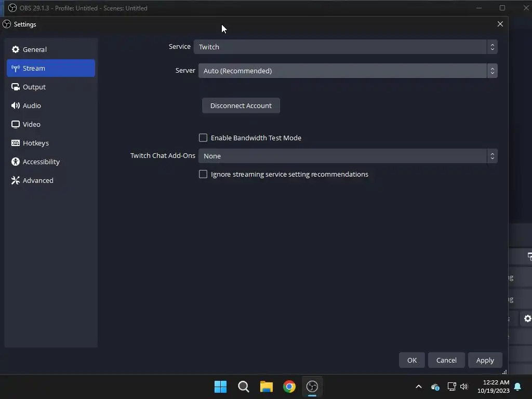This screenshot has height=399, width=532.
Task: Click the speaker icon beside Audio
Action: (15, 105)
